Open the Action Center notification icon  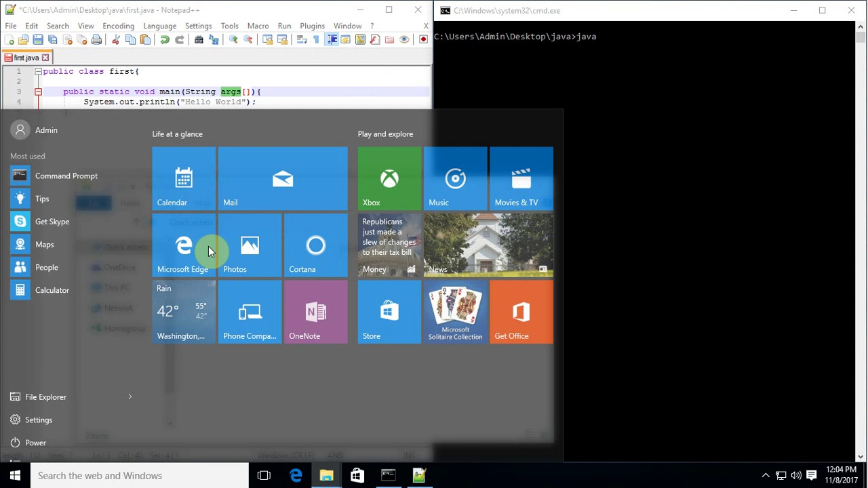tap(811, 476)
